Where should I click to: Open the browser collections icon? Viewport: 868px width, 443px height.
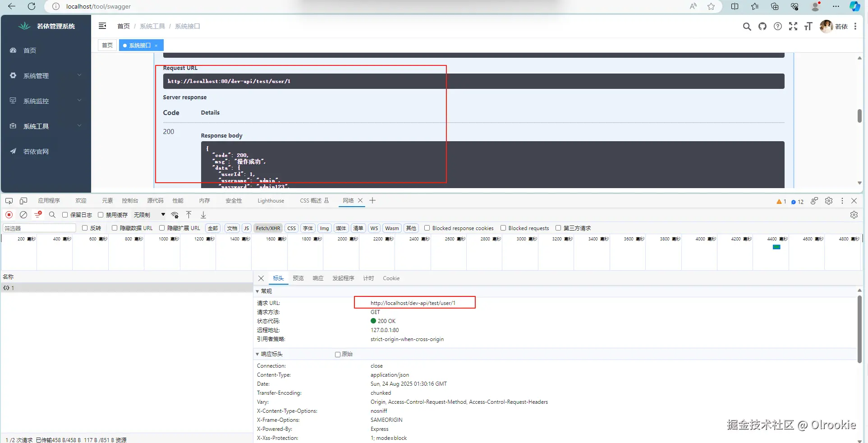pos(775,6)
